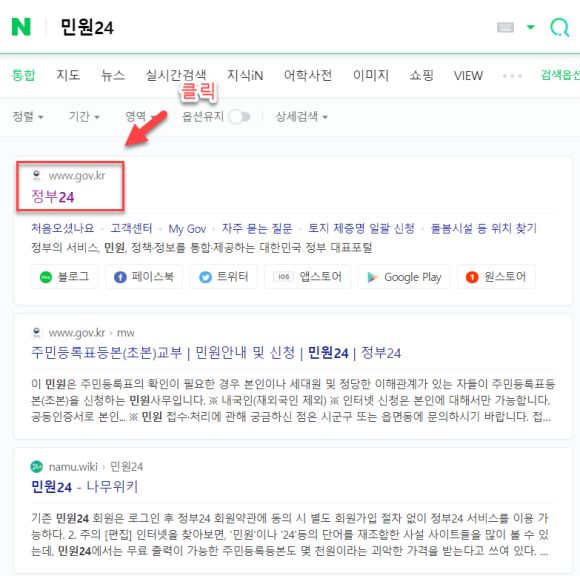580x576 pixels.
Task: Open the 지식iN tab
Action: tap(245, 75)
